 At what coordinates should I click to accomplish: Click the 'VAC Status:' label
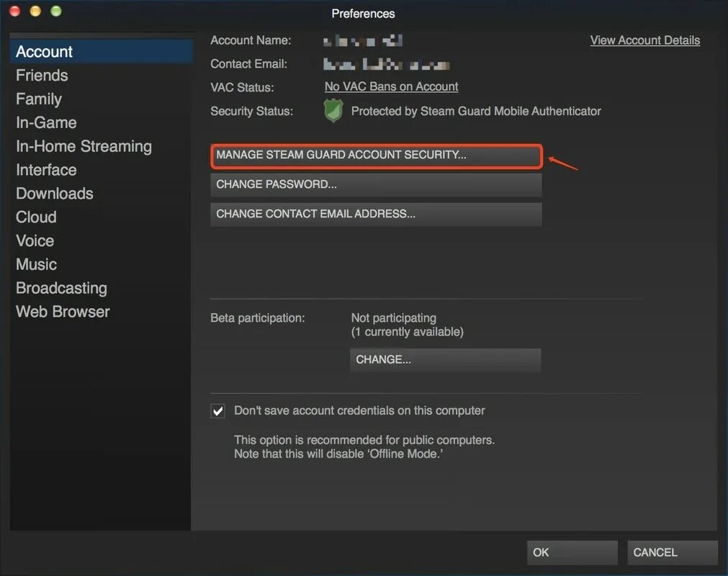242,87
